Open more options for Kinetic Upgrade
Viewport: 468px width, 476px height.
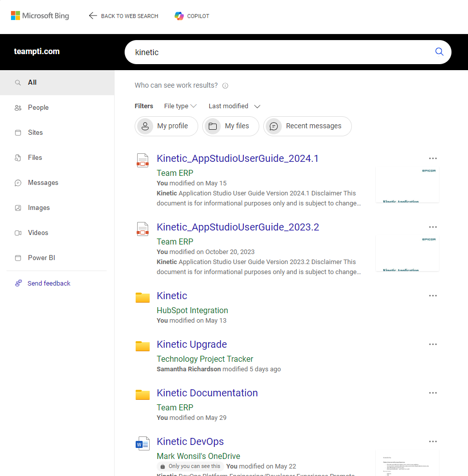pos(433,344)
